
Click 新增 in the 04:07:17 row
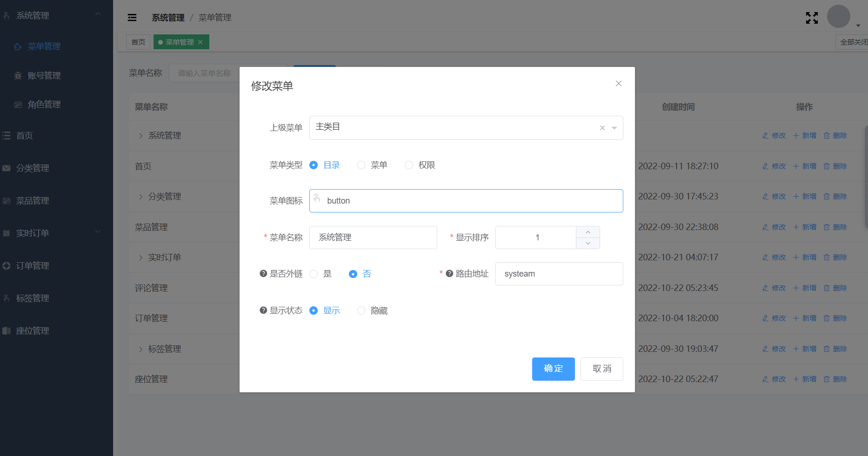(x=805, y=258)
